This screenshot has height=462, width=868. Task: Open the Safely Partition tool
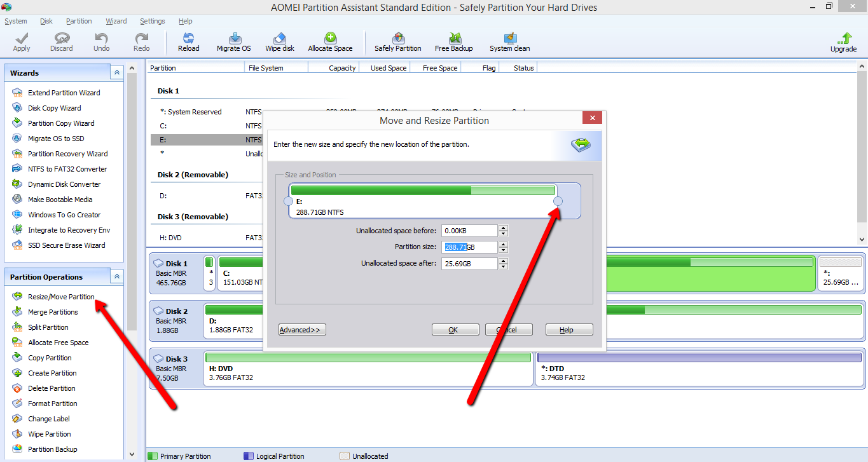tap(398, 43)
